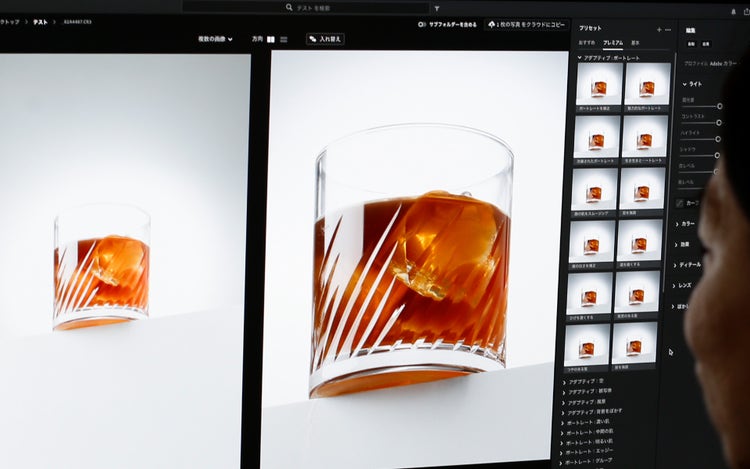Expand the ポートレート: 中間の肌 preset group

(562, 433)
